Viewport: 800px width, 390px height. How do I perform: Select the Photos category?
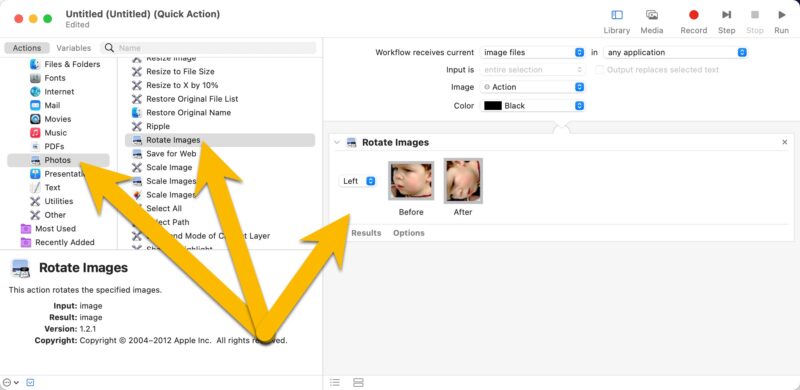point(58,160)
